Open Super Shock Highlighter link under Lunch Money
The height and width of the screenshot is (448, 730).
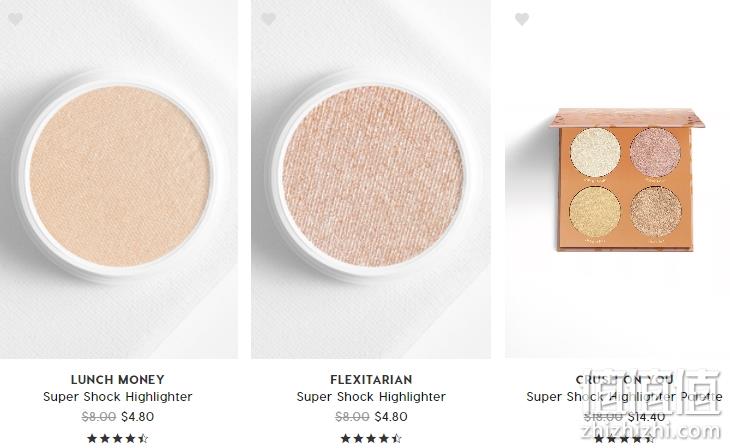pyautogui.click(x=118, y=397)
